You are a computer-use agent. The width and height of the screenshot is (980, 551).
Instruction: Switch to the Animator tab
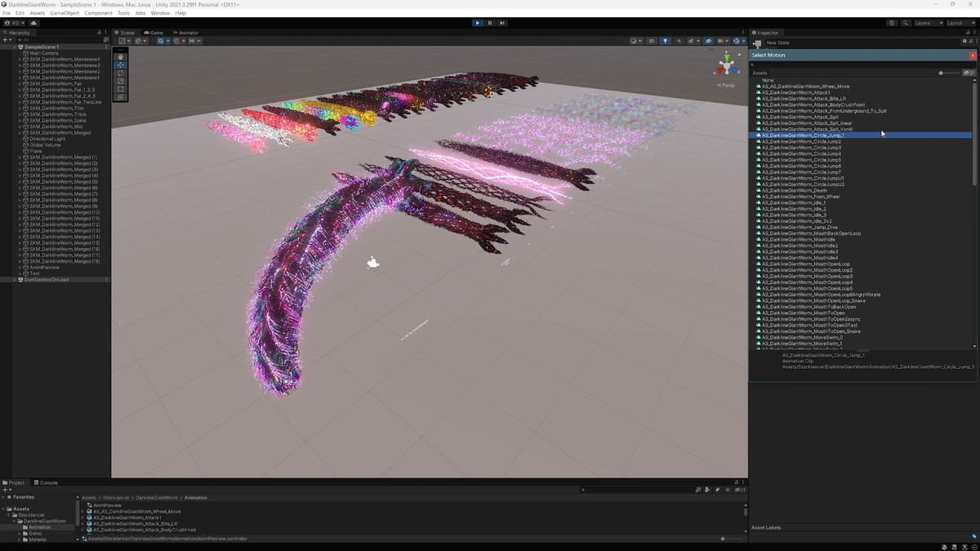pyautogui.click(x=186, y=33)
